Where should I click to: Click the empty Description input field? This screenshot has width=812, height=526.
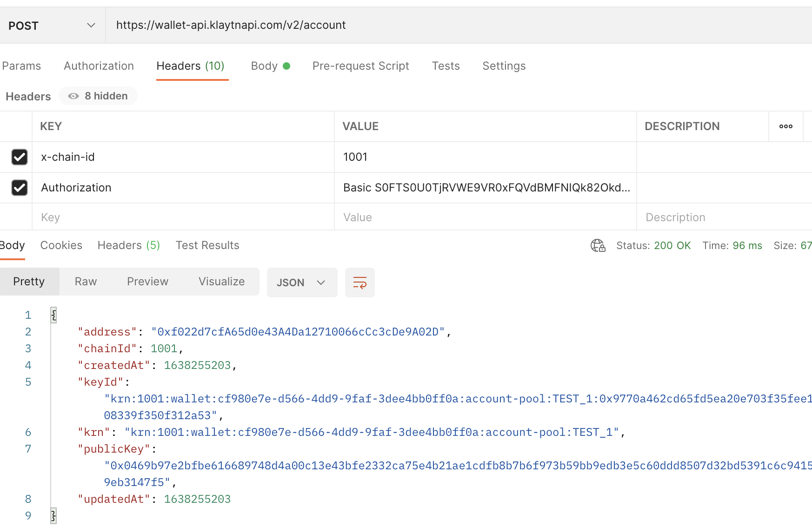(x=724, y=217)
